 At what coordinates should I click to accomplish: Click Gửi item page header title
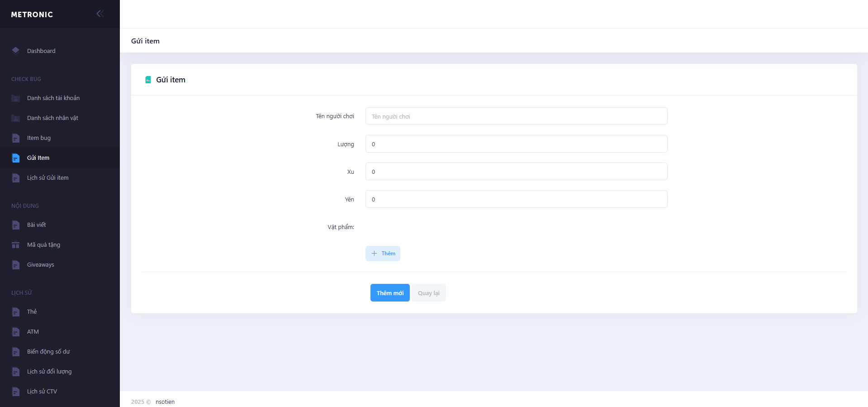[x=145, y=41]
